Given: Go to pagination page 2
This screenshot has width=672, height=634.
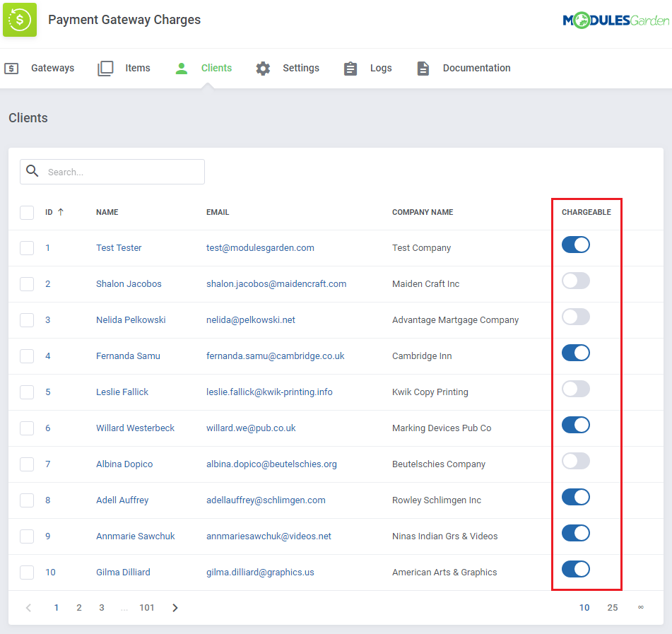Looking at the screenshot, I should coord(79,607).
